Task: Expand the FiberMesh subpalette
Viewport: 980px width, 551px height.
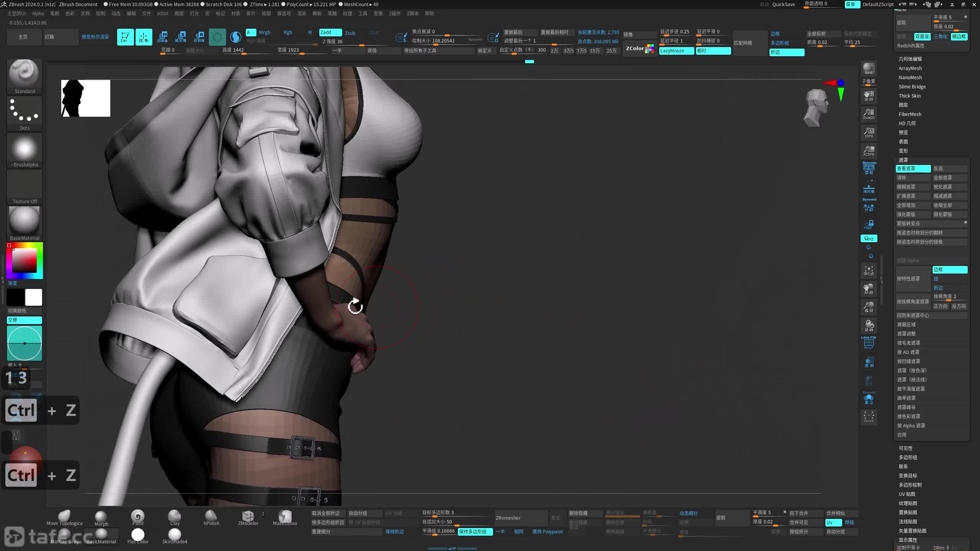Action: [x=910, y=114]
